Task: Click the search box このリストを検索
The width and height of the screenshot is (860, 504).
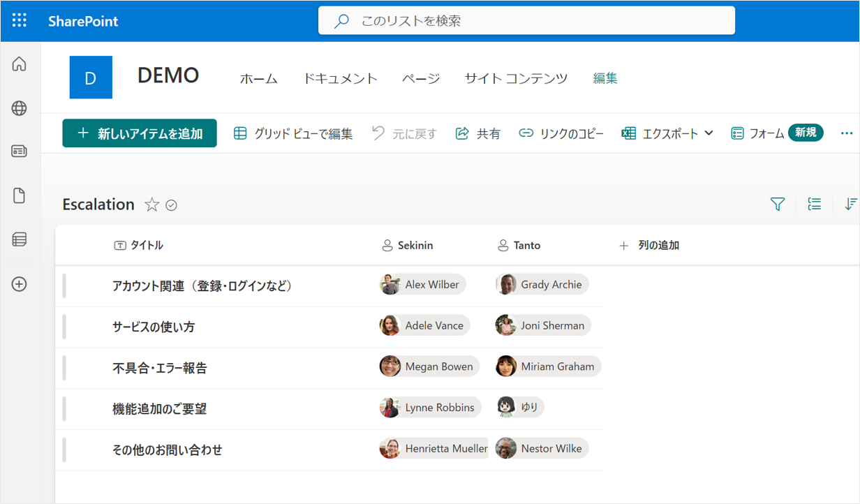Action: point(526,21)
